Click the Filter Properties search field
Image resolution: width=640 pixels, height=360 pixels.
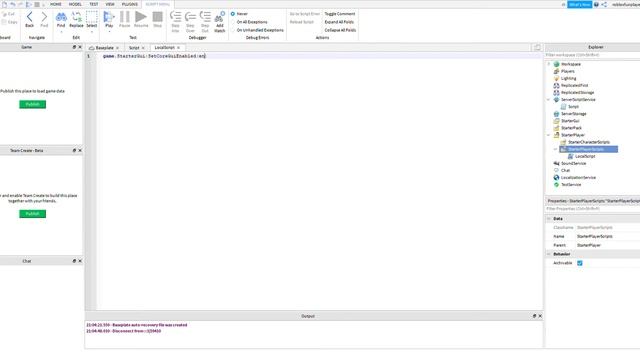click(x=593, y=209)
